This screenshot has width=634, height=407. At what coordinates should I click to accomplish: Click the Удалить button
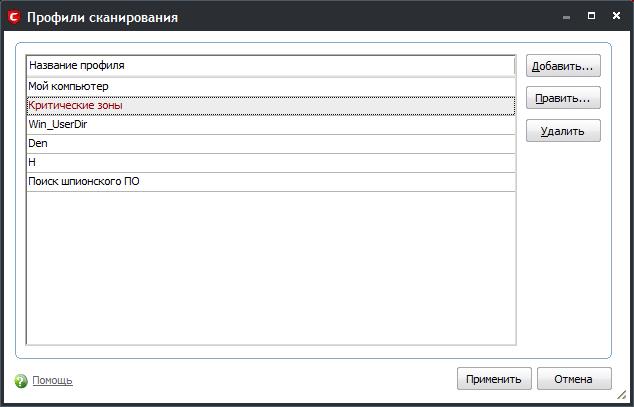[x=563, y=131]
